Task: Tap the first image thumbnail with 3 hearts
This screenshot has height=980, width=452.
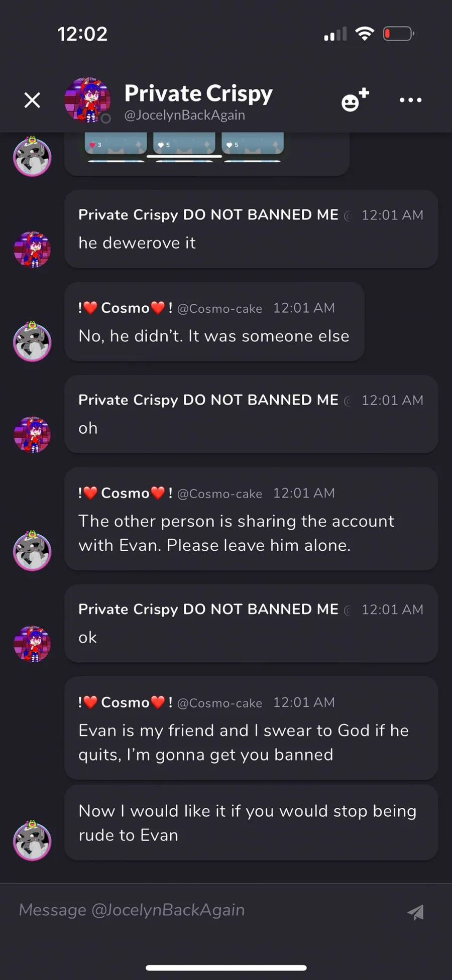Action: (x=116, y=143)
